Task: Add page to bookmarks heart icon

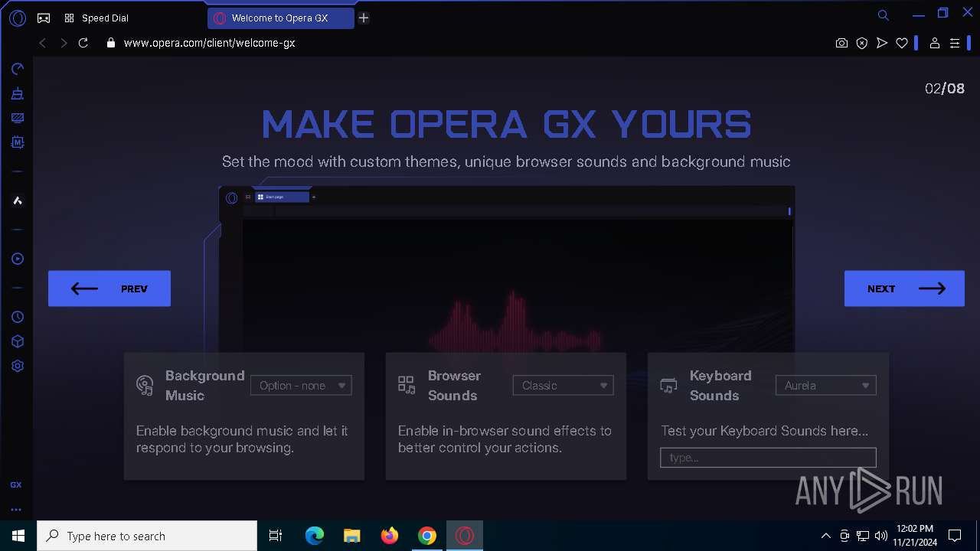Action: (902, 43)
